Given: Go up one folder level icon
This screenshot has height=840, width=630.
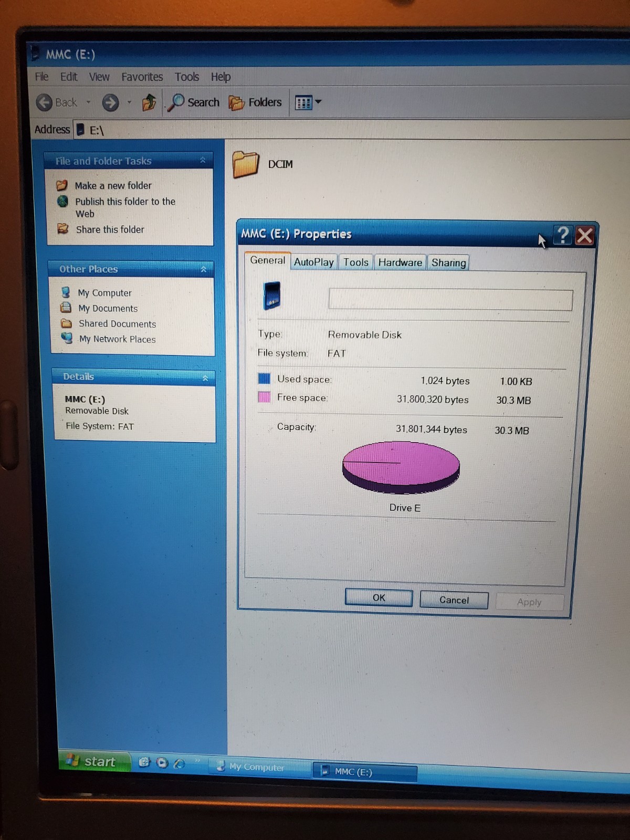Looking at the screenshot, I should tap(149, 102).
